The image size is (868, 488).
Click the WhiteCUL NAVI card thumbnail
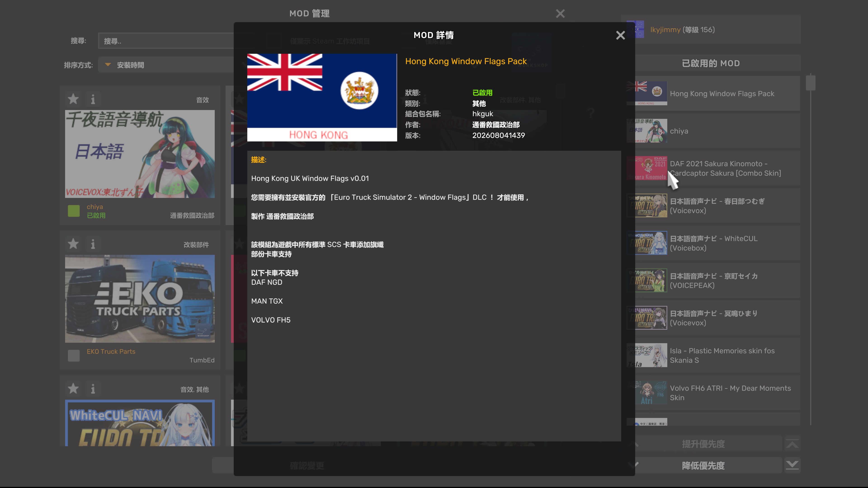point(140,423)
